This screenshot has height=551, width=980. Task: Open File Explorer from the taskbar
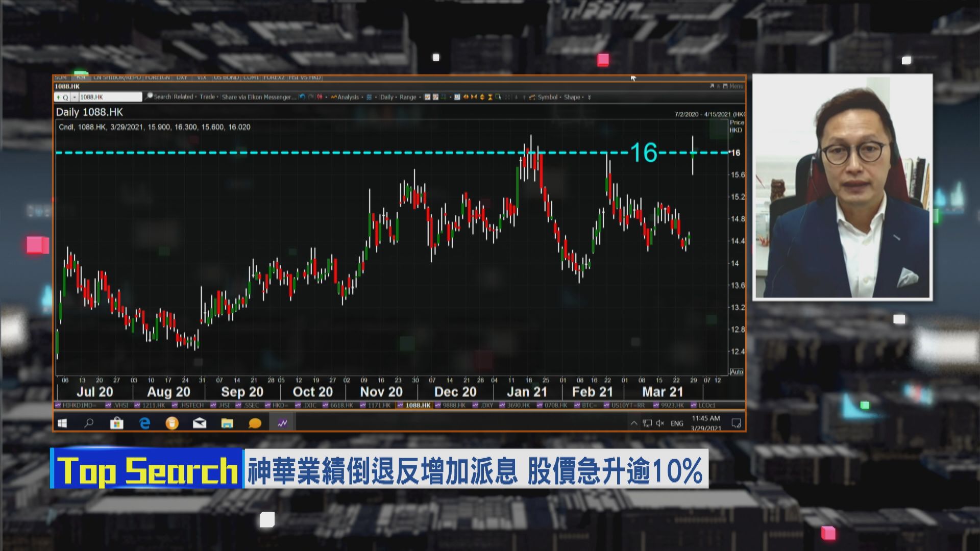226,422
